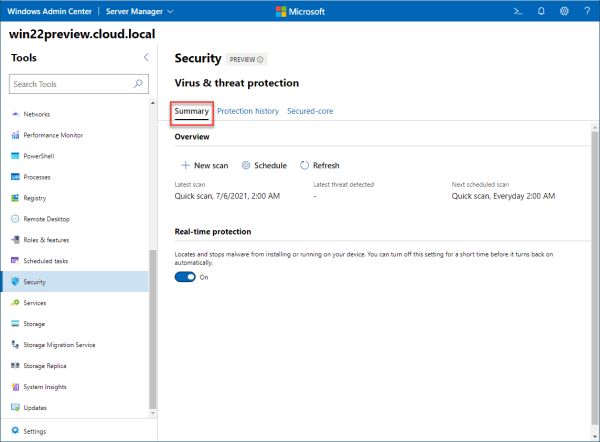Click the Microsoft logo
This screenshot has height=442, width=600.
pos(300,11)
